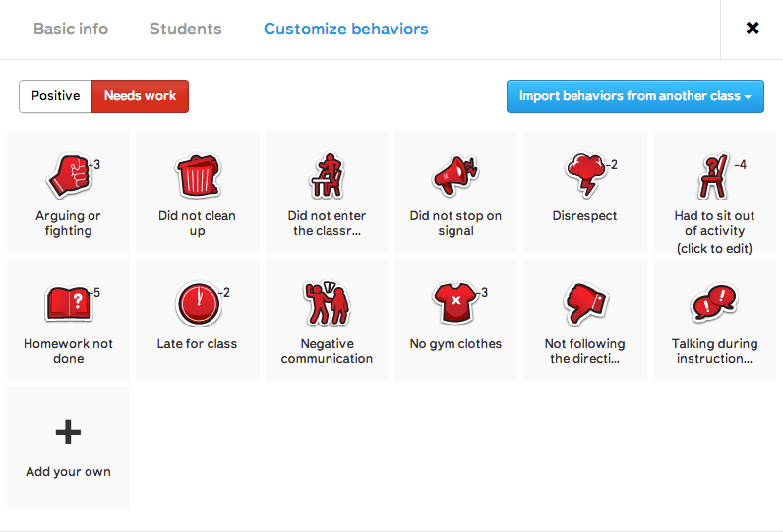783x532 pixels.
Task: Click the Did not enter the classroom tile
Action: (327, 192)
